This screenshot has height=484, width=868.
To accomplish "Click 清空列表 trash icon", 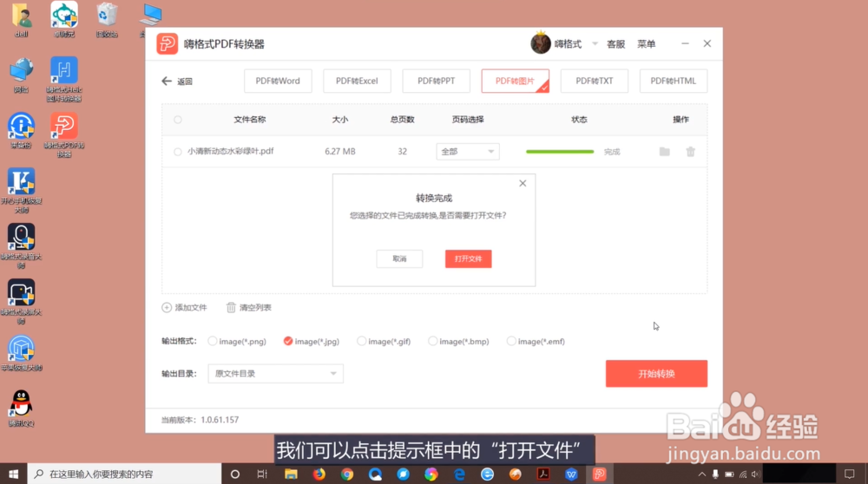I will 231,308.
